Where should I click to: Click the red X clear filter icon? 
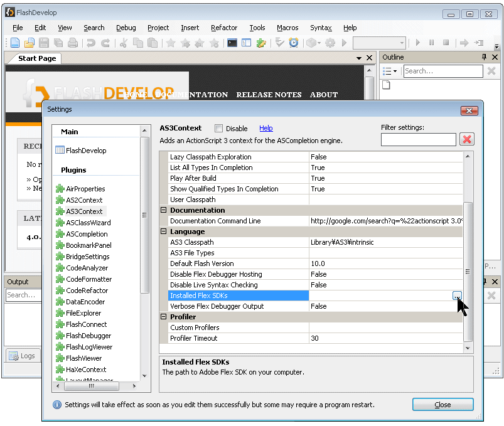pos(467,139)
